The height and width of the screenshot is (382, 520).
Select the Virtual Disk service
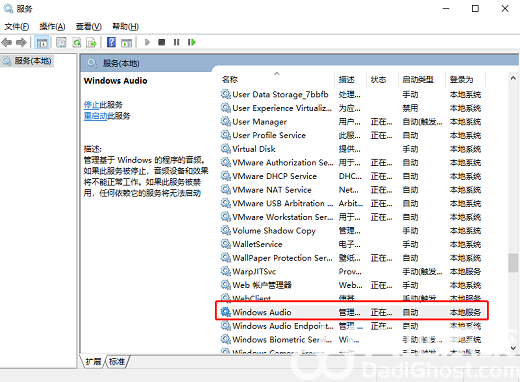coord(351,149)
